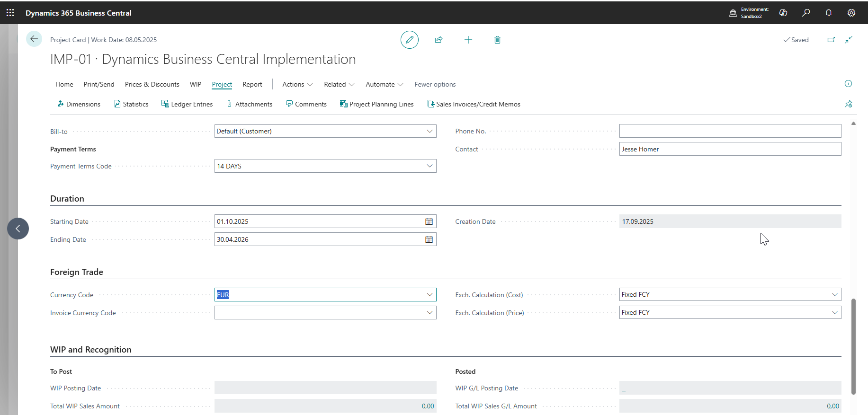The height and width of the screenshot is (415, 868).
Task: Open Exch. Calculation (Cost) dropdown
Action: click(x=834, y=294)
